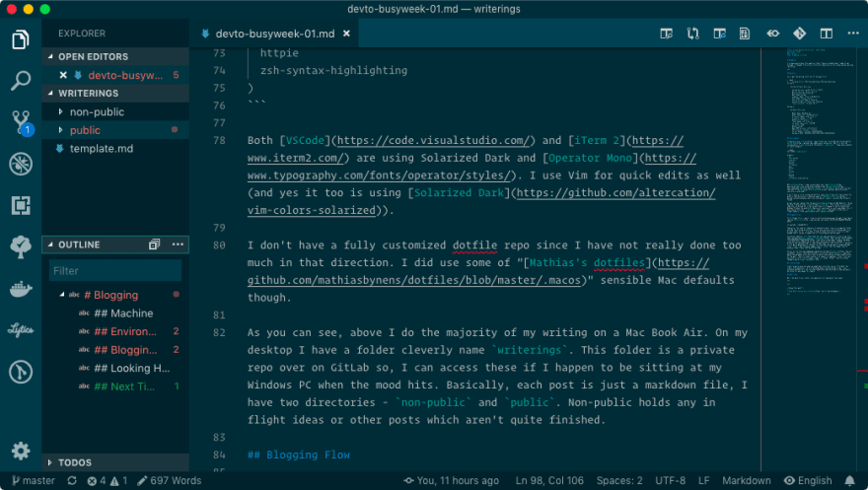Screen dimensions: 868x490
Task: Click the EXPLORER sidebar title
Action: [x=82, y=34]
